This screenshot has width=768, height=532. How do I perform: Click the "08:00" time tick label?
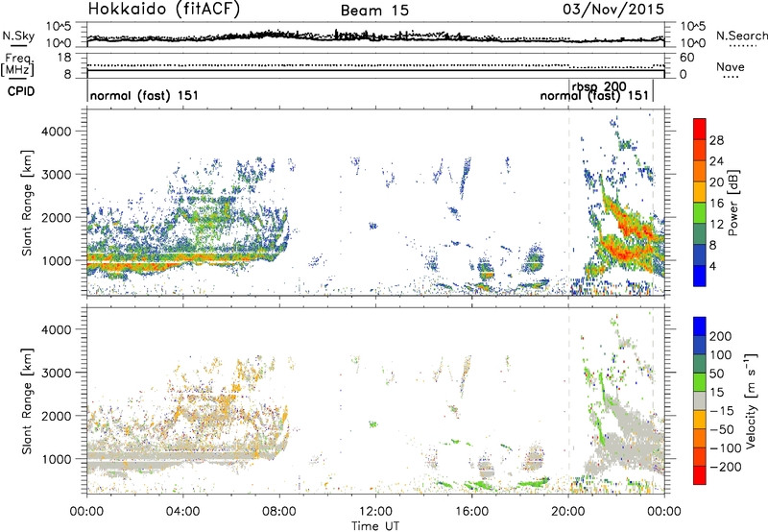[278, 512]
